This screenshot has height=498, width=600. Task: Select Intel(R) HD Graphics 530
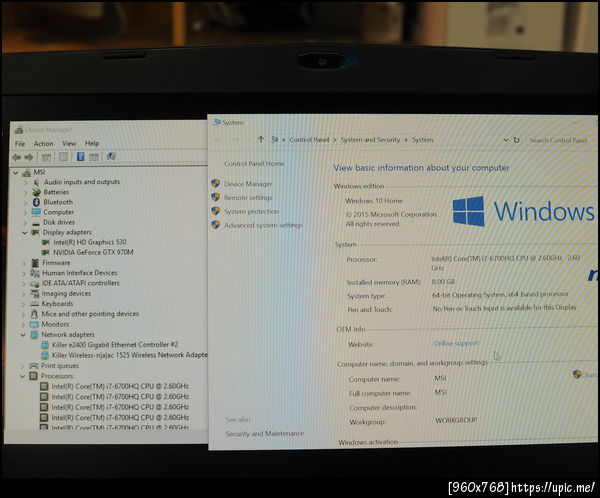pyautogui.click(x=90, y=242)
